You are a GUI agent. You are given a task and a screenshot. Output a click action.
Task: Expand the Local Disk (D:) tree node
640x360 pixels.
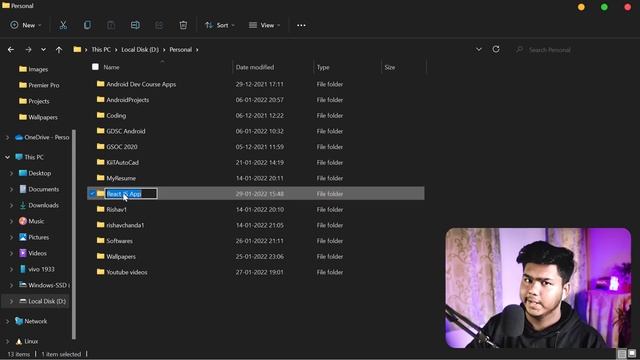[x=11, y=302]
